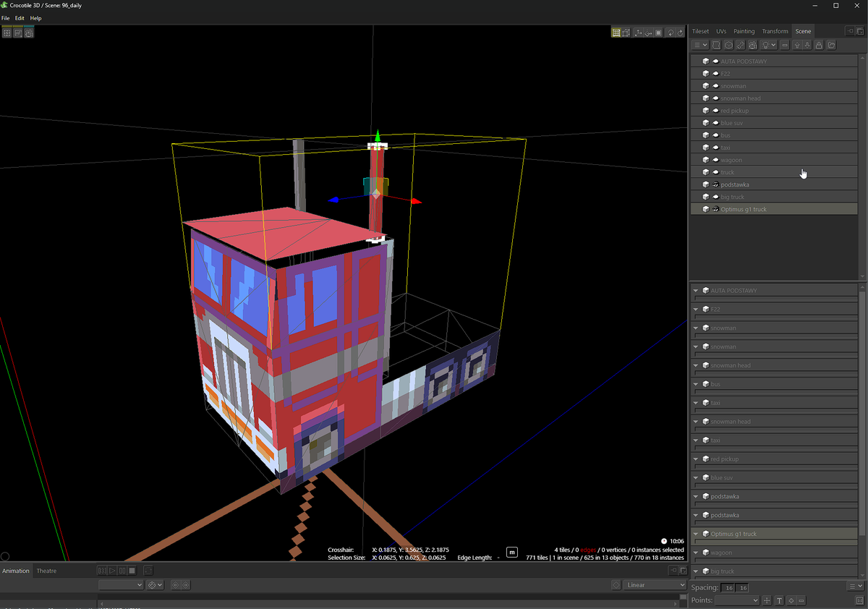The image size is (868, 609).
Task: Expand the red pickup instance group
Action: (x=696, y=459)
